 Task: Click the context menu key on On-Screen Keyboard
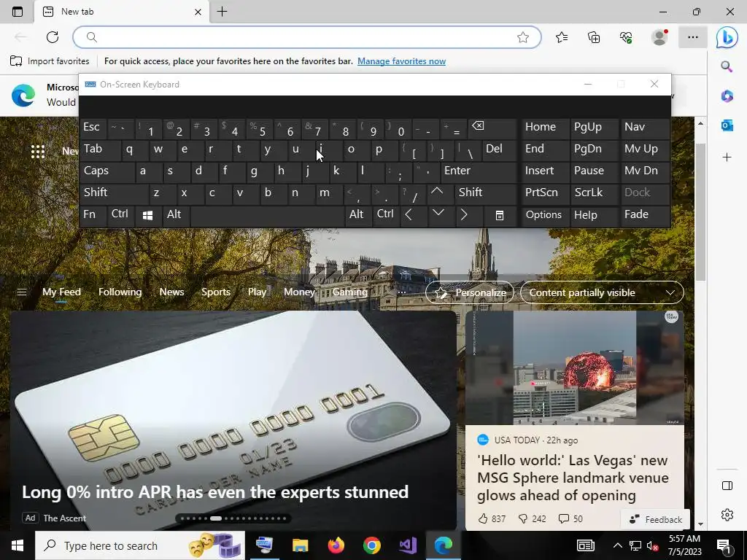click(x=499, y=215)
